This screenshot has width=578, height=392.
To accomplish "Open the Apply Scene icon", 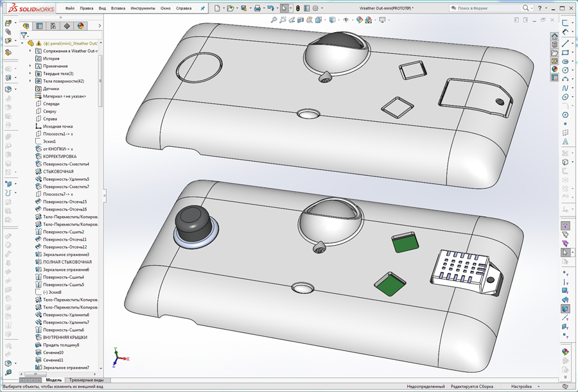I will pos(368,20).
